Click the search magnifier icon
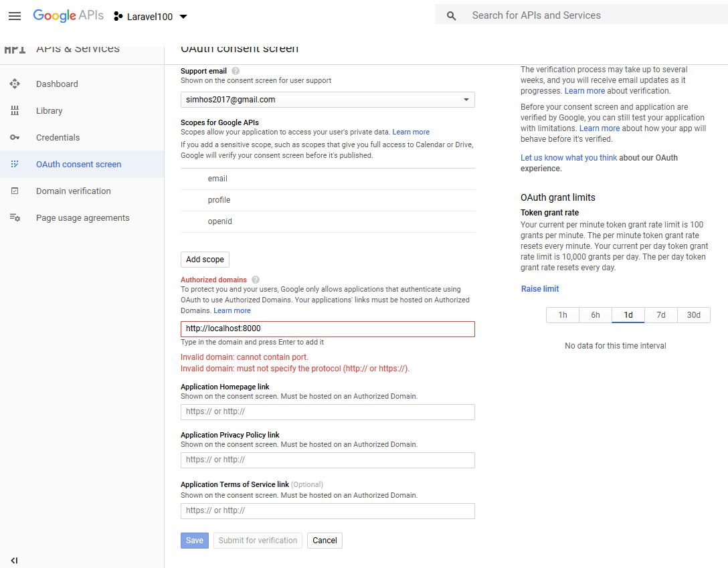The height and width of the screenshot is (568, 728). pos(451,16)
